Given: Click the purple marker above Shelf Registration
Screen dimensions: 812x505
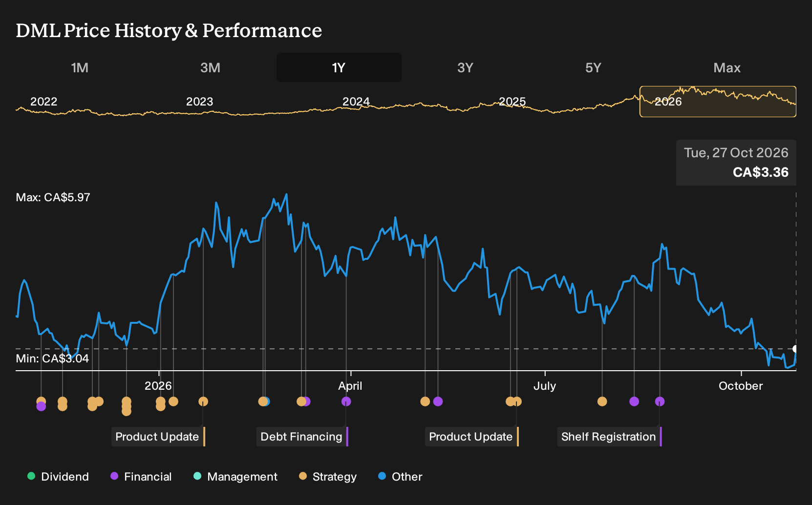Looking at the screenshot, I should tap(660, 401).
